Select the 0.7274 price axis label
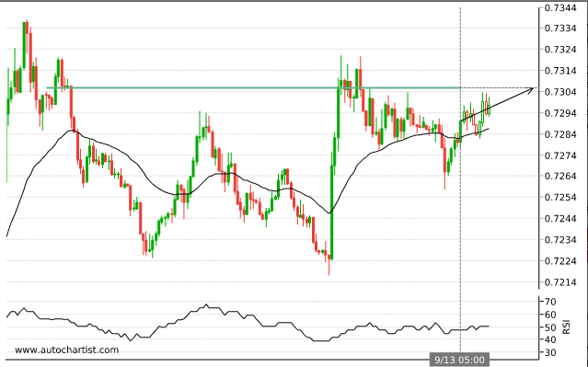 tap(560, 155)
